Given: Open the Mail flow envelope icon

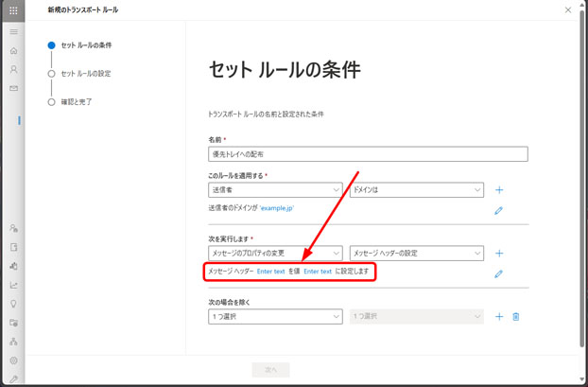Looking at the screenshot, I should (x=13, y=88).
